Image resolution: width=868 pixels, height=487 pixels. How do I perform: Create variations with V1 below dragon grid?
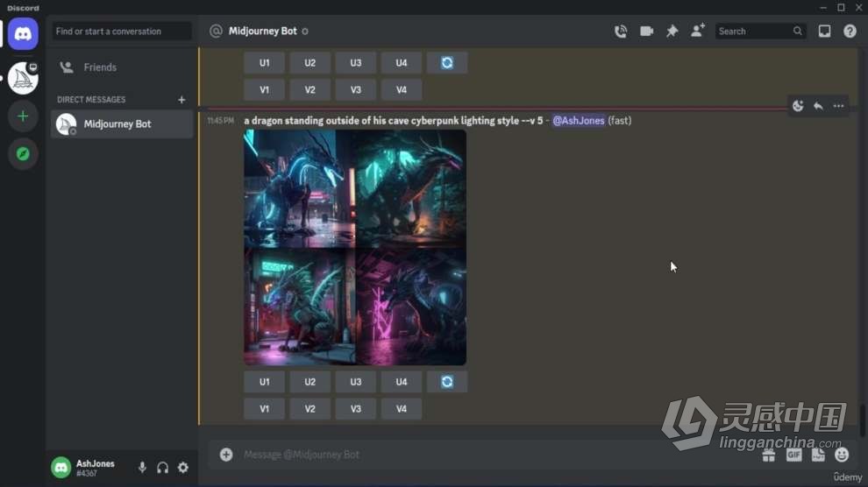pos(264,409)
